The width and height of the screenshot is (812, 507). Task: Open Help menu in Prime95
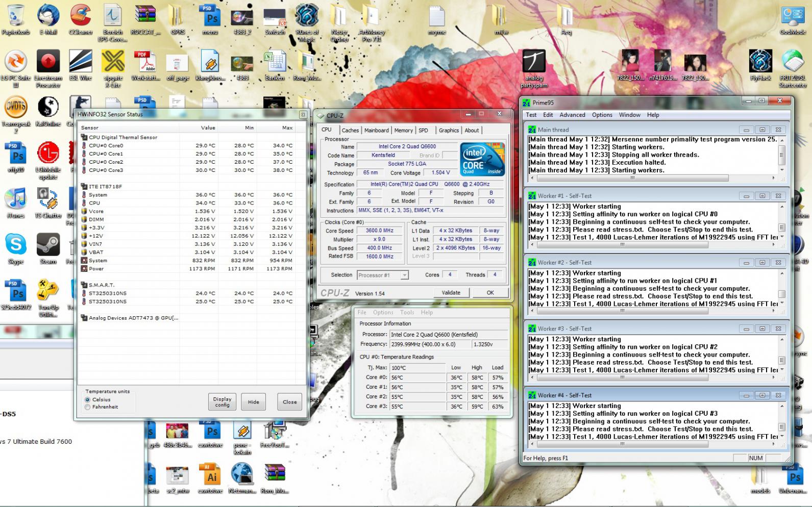[x=653, y=115]
